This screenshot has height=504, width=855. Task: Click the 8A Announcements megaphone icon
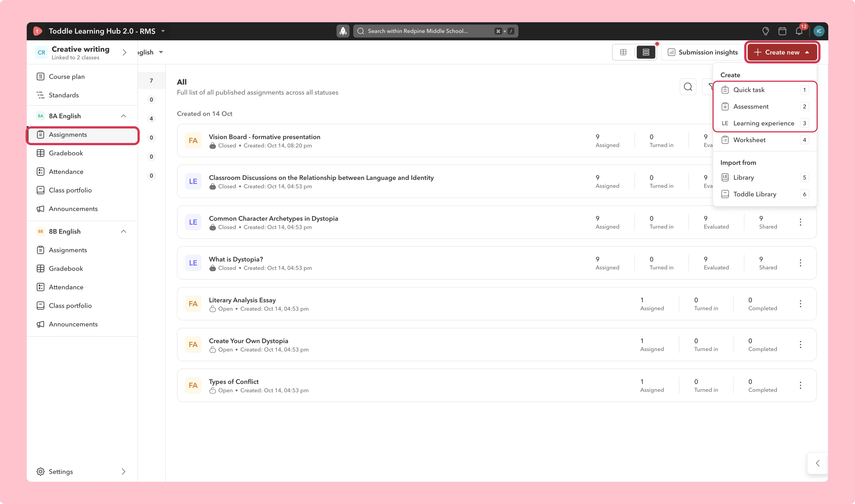click(40, 209)
